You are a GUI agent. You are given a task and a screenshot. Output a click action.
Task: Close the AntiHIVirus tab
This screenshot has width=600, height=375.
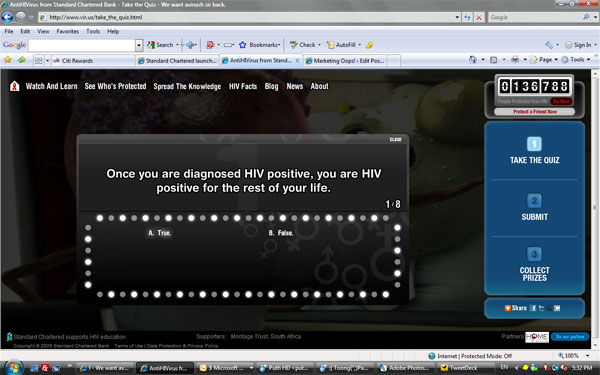point(297,60)
